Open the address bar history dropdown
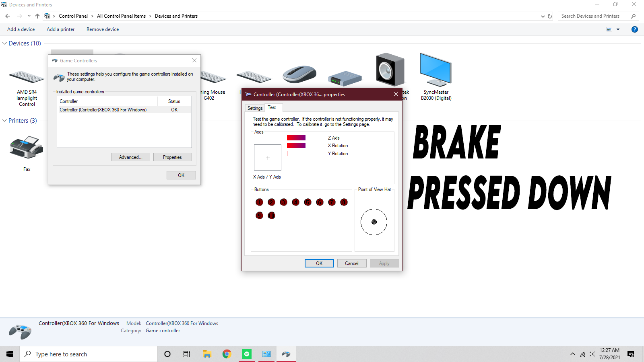 (543, 16)
